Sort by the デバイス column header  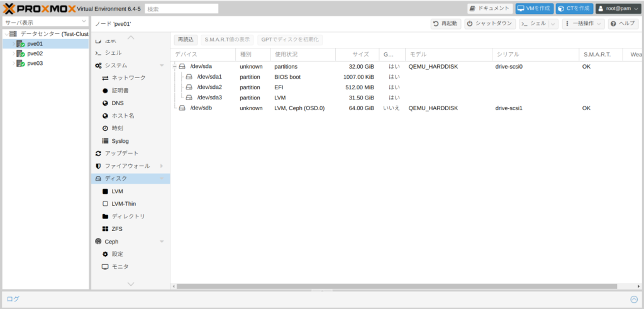pos(203,54)
